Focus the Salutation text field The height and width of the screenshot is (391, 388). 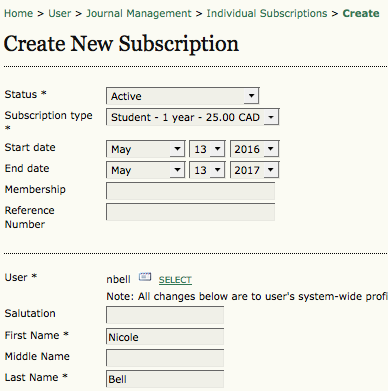tap(165, 315)
